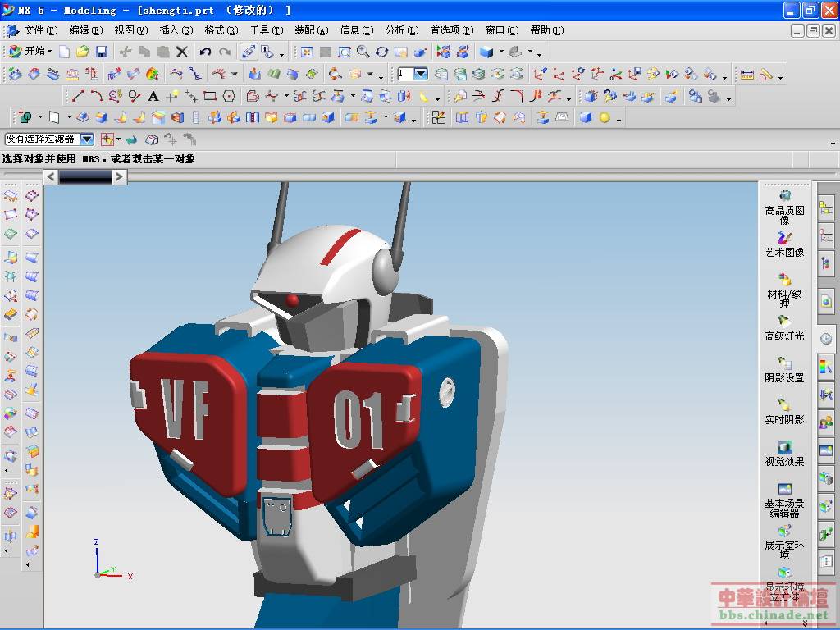Image resolution: width=840 pixels, height=630 pixels.
Task: Open the 基本场景编辑器
Action: coord(785,500)
